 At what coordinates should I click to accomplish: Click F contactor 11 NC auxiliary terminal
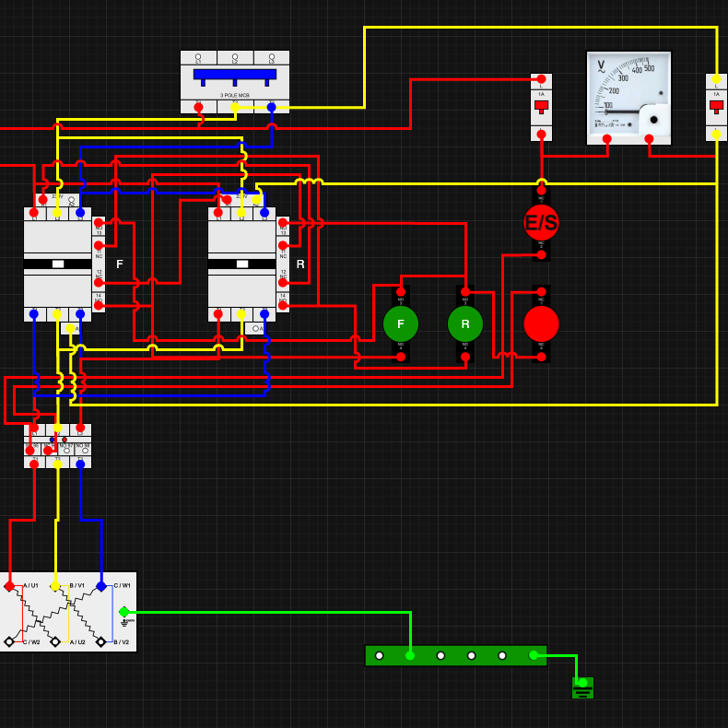99,246
